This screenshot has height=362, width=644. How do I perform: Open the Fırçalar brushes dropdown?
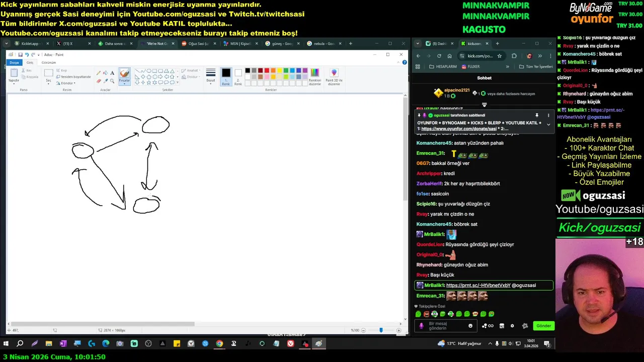click(124, 81)
